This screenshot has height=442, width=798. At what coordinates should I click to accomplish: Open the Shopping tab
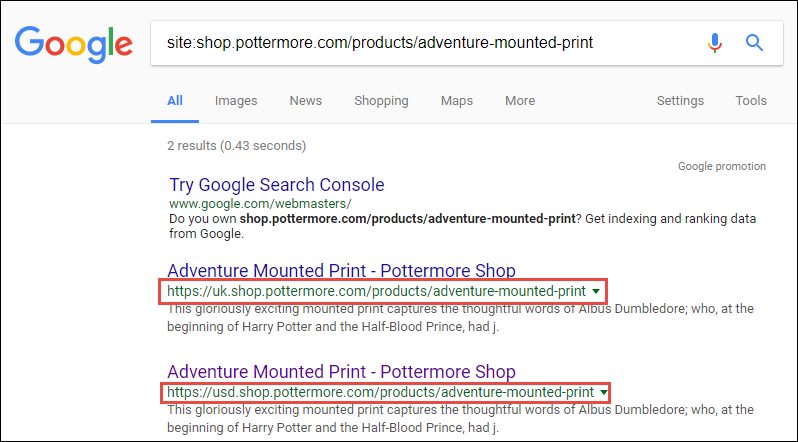tap(381, 101)
